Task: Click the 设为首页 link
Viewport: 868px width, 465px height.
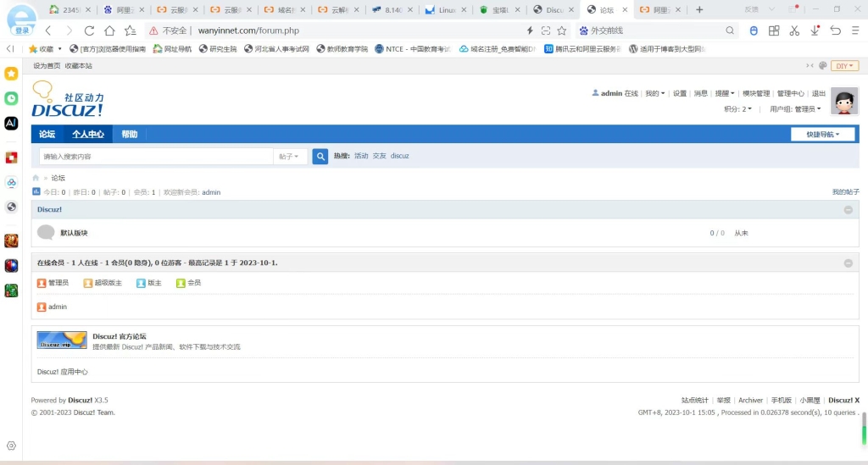Action: pos(47,66)
